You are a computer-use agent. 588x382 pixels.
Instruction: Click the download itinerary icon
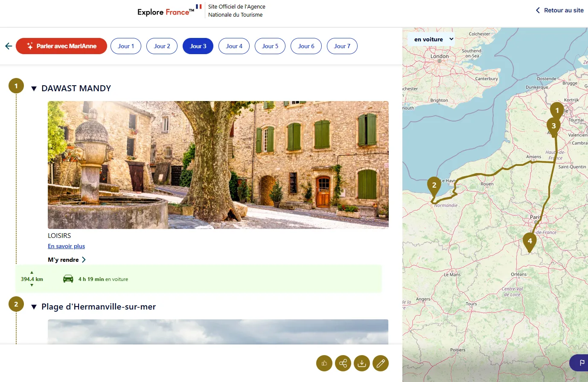[x=362, y=363]
